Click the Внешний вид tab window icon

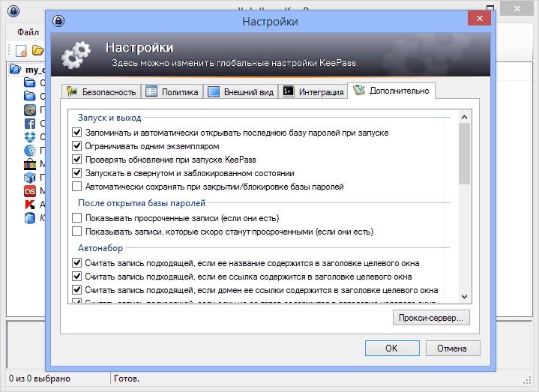[214, 91]
